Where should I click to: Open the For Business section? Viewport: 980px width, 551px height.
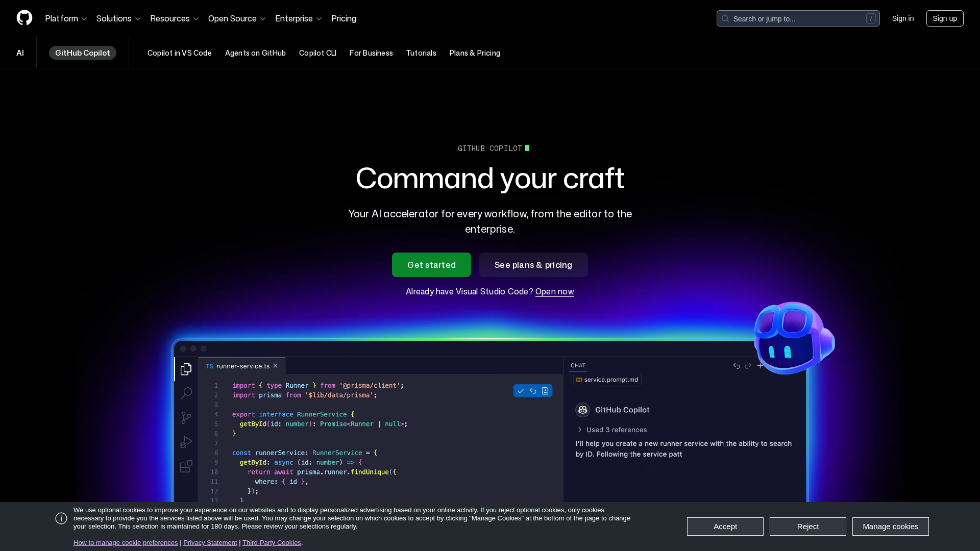coord(371,53)
